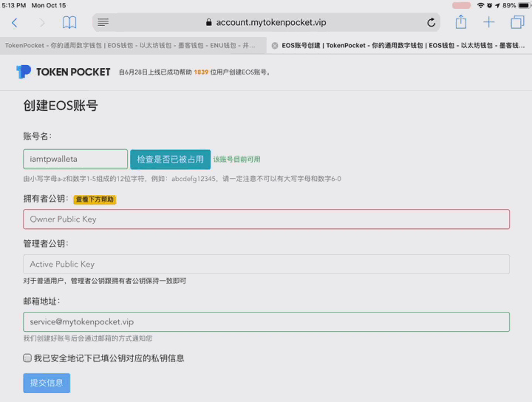
Task: Click the account name field iamtpwalleta
Action: [75, 159]
